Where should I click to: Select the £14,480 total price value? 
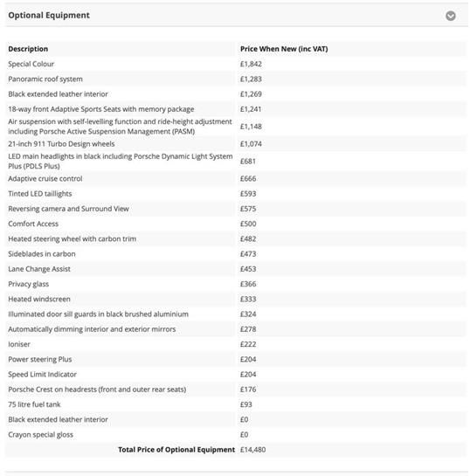click(x=253, y=450)
